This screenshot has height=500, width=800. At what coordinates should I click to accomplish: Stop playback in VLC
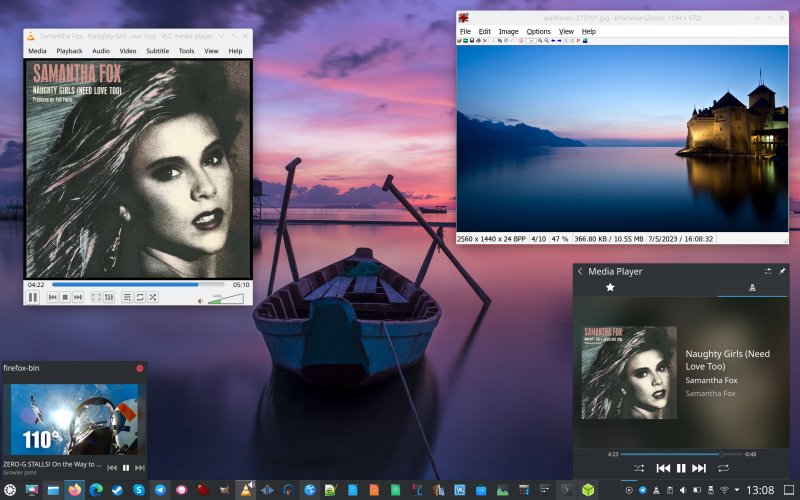(x=65, y=297)
